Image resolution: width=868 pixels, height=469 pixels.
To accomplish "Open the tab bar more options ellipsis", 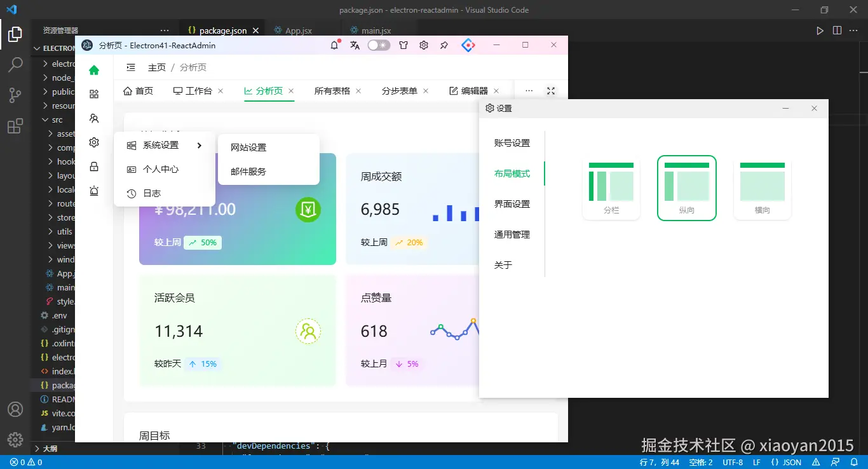I will [529, 91].
